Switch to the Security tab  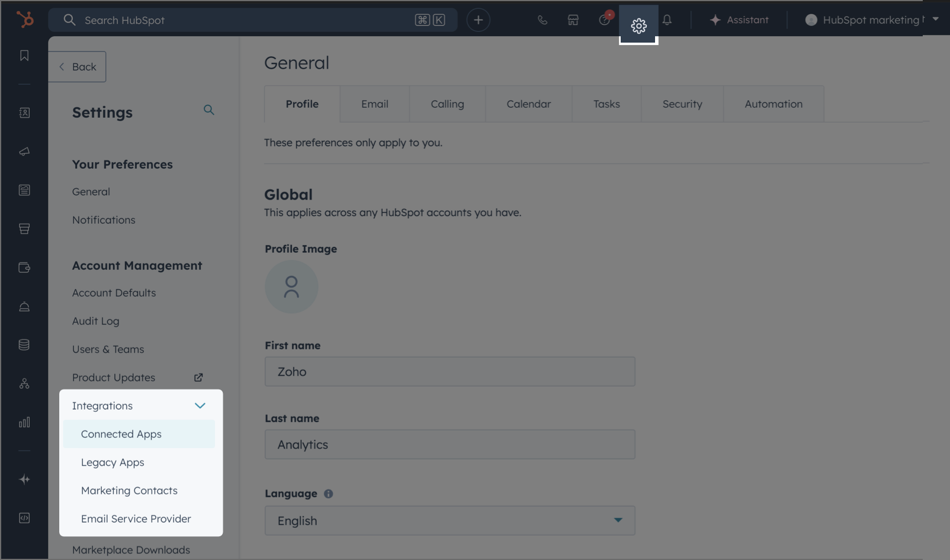tap(682, 104)
